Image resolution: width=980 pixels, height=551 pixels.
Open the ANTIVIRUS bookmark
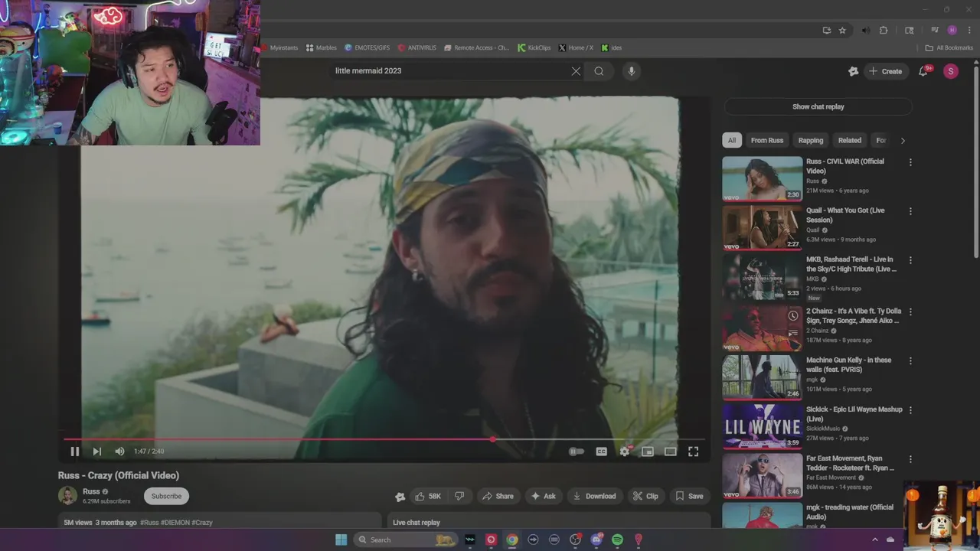pyautogui.click(x=416, y=47)
